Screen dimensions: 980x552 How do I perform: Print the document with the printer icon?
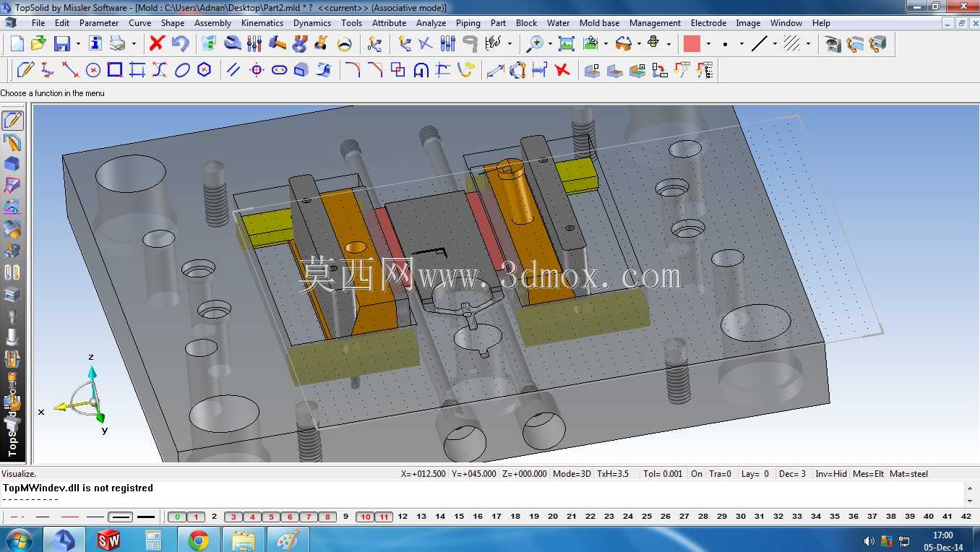coord(117,43)
